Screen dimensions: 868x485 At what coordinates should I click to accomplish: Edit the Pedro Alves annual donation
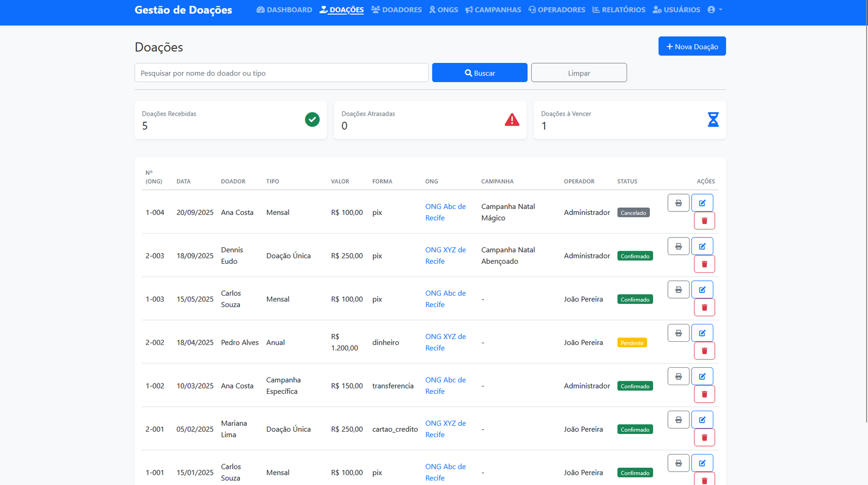(702, 333)
